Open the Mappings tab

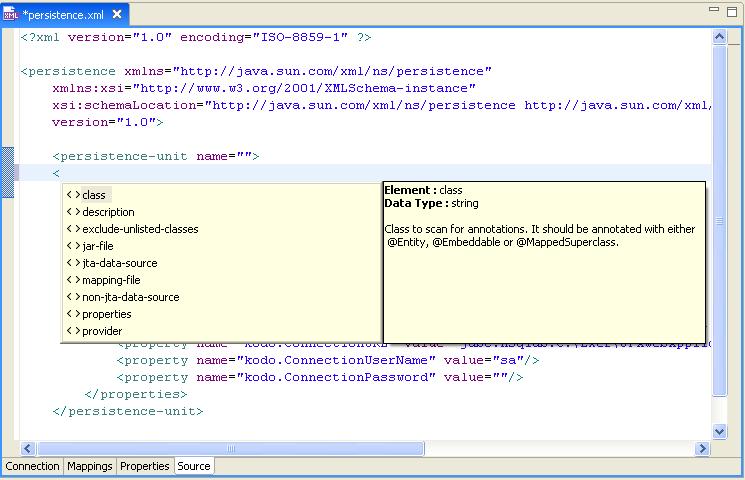pos(89,466)
